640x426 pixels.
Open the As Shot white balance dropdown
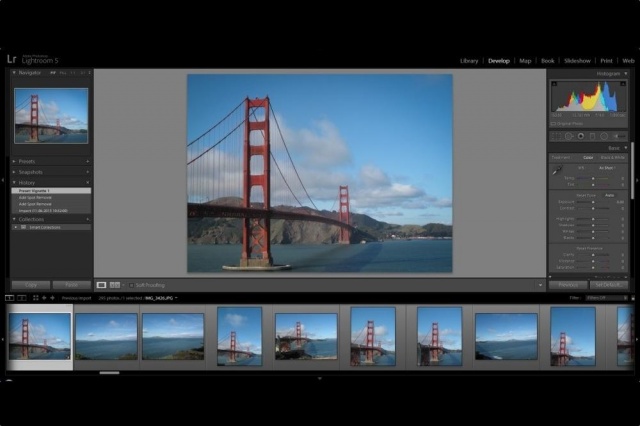pyautogui.click(x=607, y=168)
